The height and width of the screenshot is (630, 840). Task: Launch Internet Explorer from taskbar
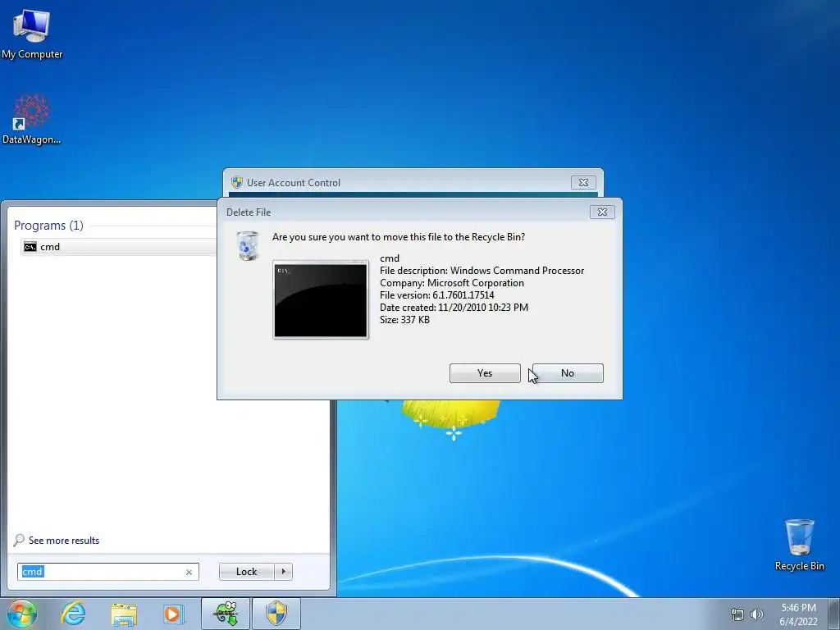tap(73, 614)
